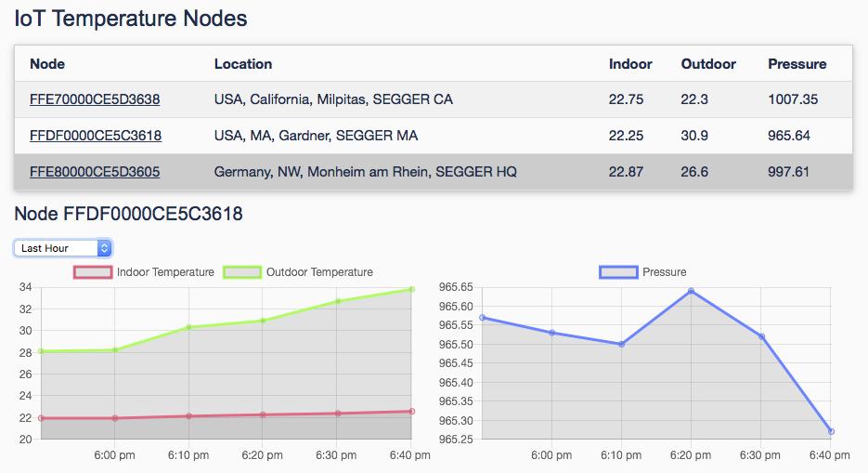This screenshot has height=473, width=868.
Task: Click pressure value 1007.35
Action: click(793, 99)
